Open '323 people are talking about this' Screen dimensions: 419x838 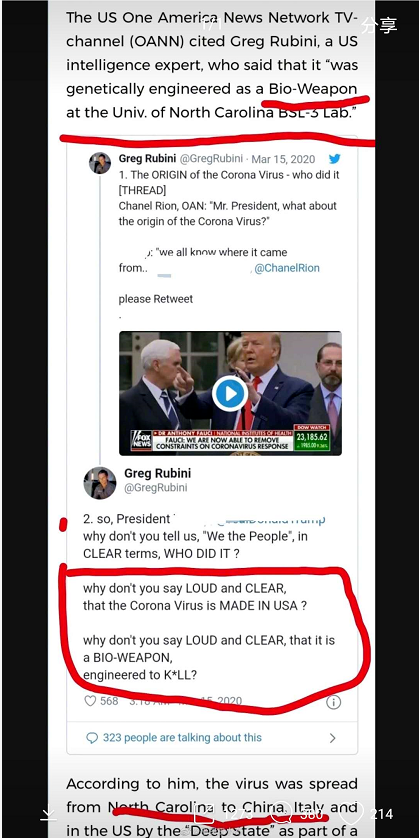click(182, 738)
